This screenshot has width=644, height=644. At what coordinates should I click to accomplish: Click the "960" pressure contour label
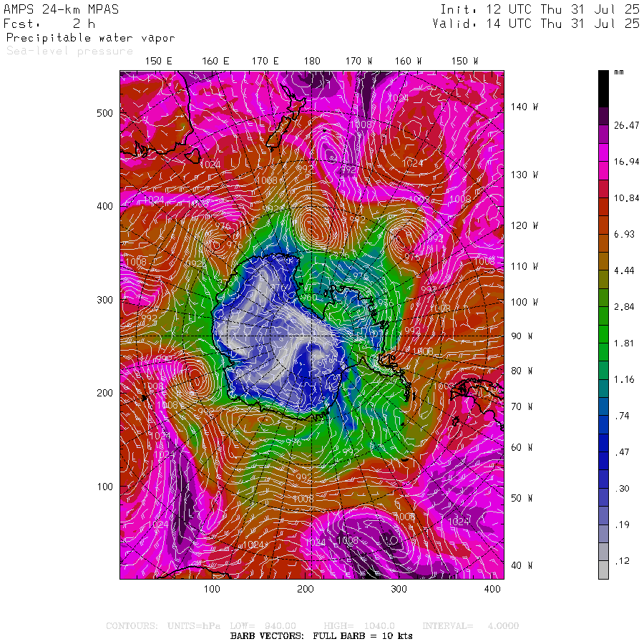click(308, 297)
